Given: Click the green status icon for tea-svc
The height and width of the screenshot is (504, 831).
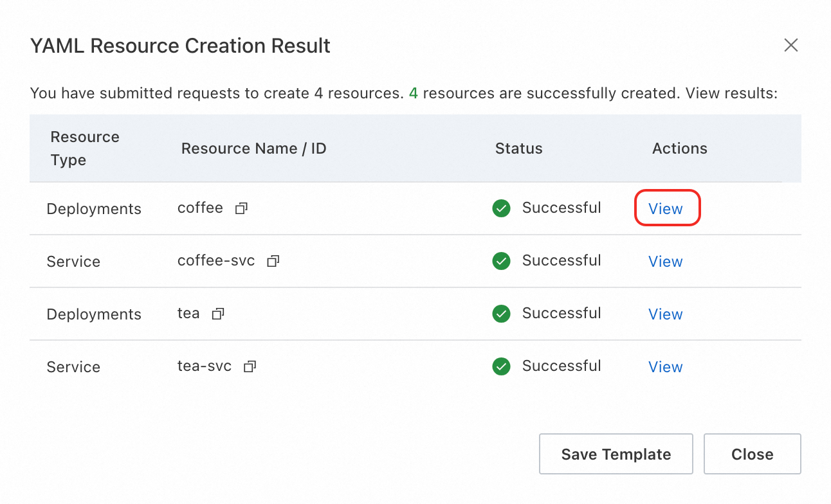Looking at the screenshot, I should [501, 366].
